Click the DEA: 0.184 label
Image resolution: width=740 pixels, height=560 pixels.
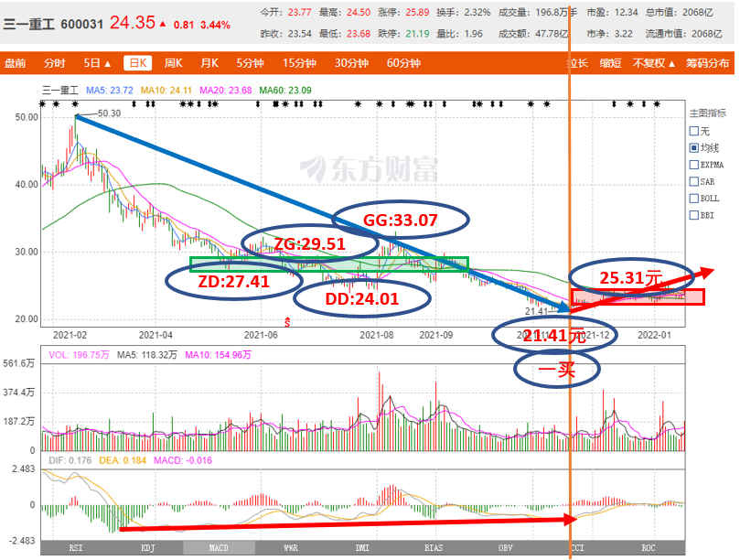coord(123,460)
